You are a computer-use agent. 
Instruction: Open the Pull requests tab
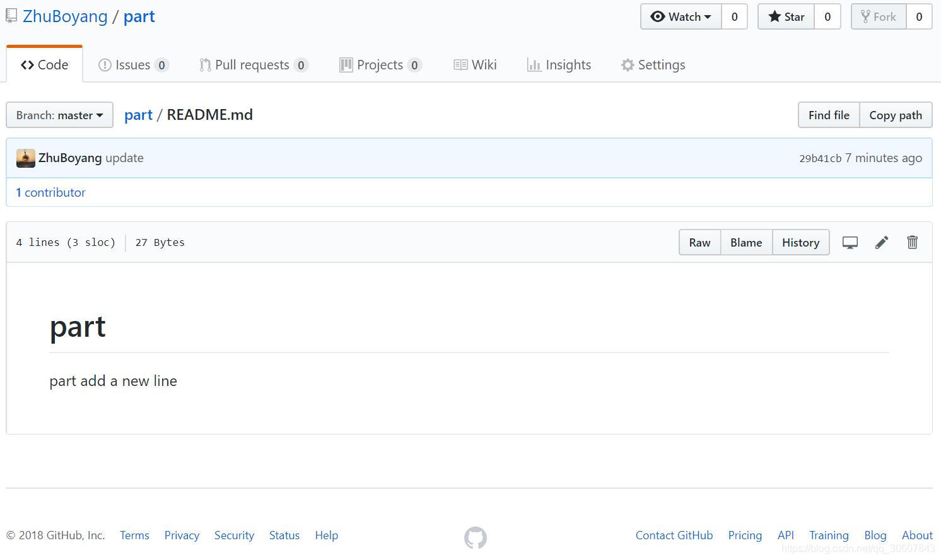pos(254,65)
